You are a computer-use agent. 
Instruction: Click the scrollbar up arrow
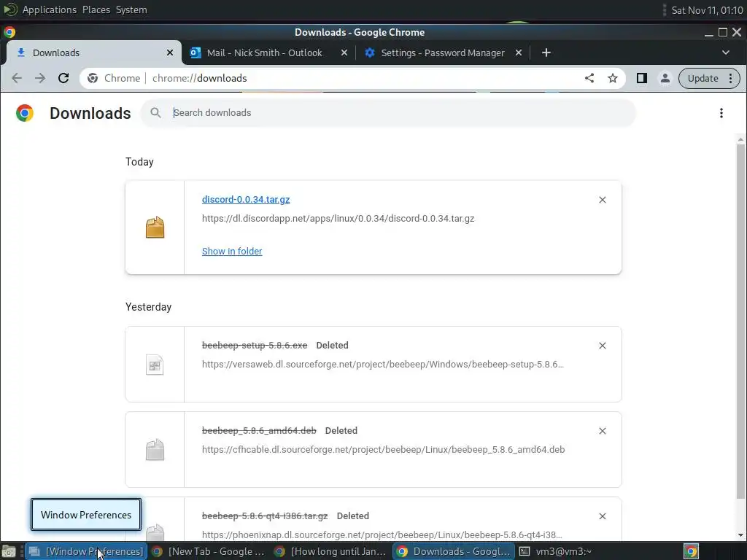click(x=740, y=139)
